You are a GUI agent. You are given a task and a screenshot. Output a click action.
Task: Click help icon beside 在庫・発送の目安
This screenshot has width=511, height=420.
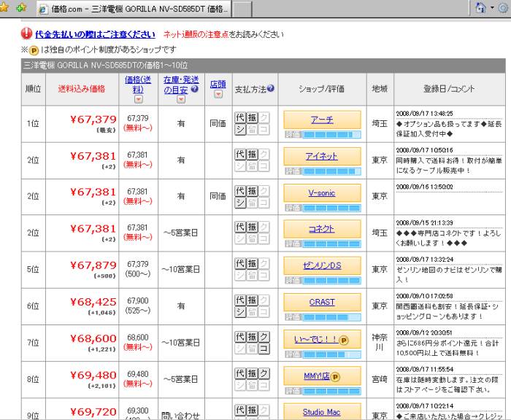pos(195,88)
